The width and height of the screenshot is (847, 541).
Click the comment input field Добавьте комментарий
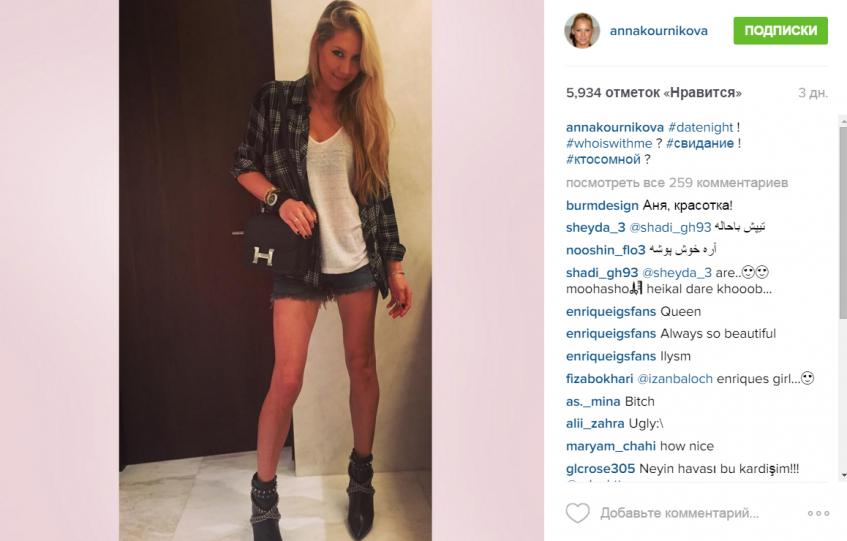[680, 513]
